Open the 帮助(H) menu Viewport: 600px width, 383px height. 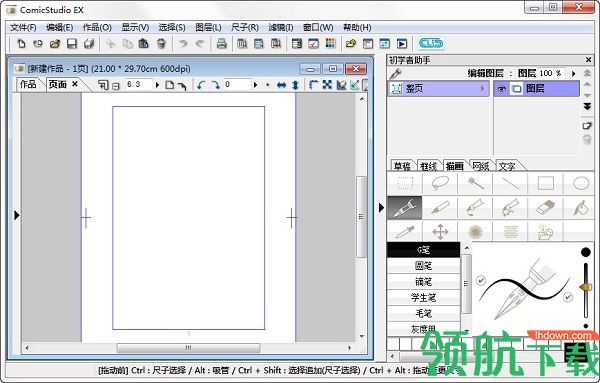(x=357, y=28)
